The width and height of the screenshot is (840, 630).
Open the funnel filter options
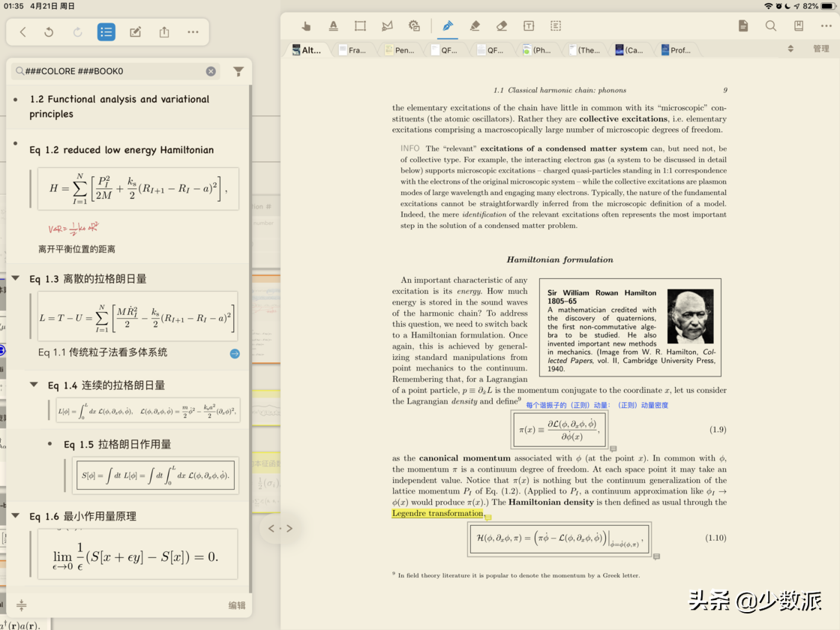coord(238,71)
